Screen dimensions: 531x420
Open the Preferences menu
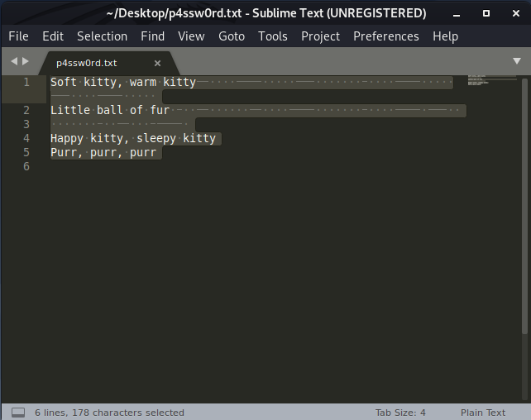point(385,36)
